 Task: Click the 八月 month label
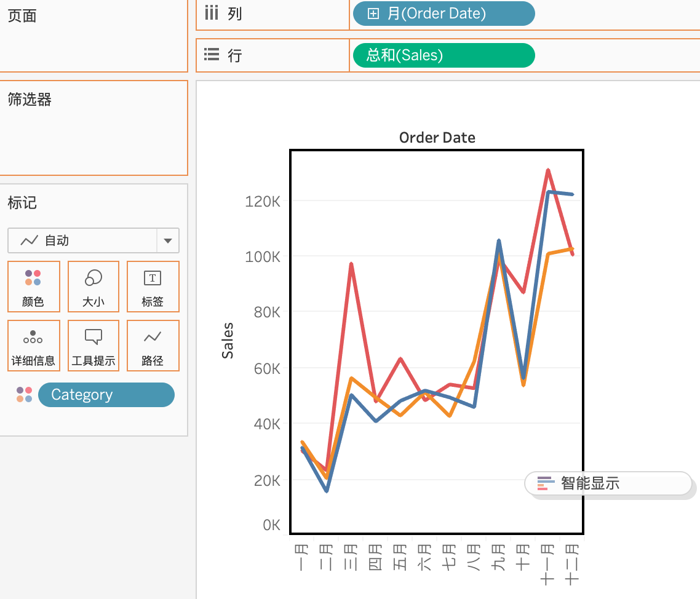pos(474,558)
